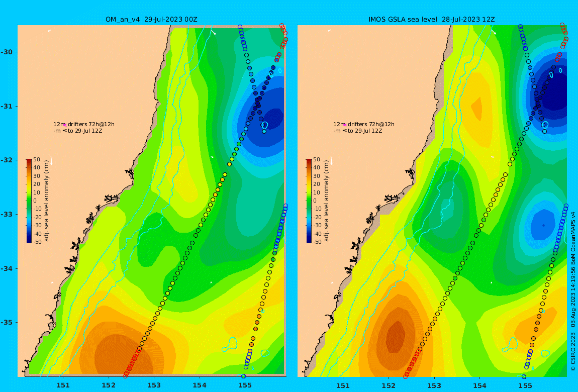The height and width of the screenshot is (392, 578).
Task: Click right map's 'adj. sea level anomaly (cm)' label
Action: tap(327, 201)
